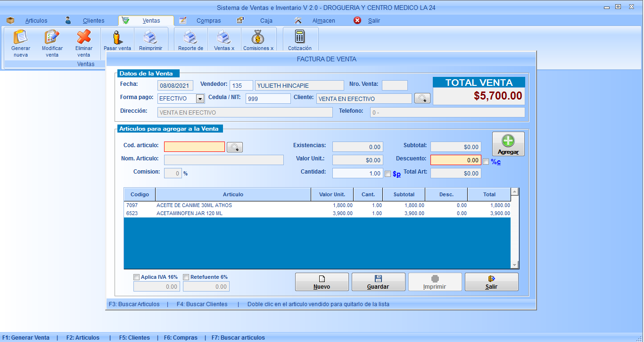Launch the Cotización calculator icon
Screen dimensions: 644x342
(x=300, y=38)
